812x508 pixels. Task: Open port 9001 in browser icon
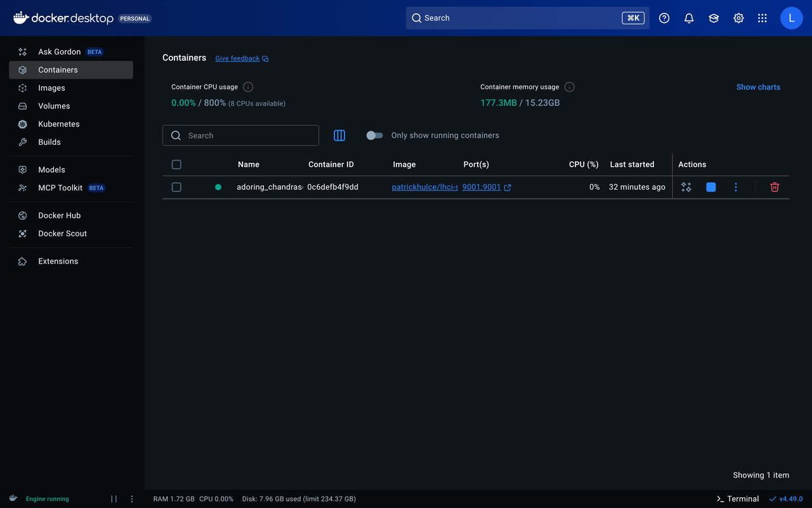pos(507,187)
